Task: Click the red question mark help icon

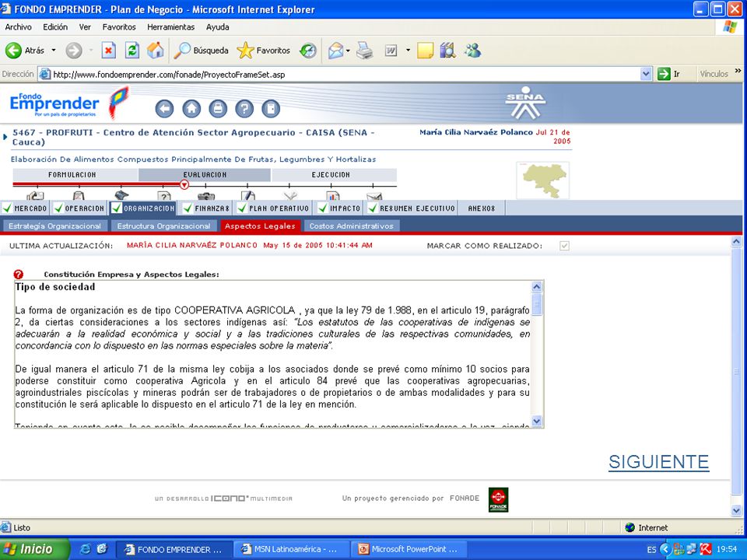Action: click(x=19, y=275)
